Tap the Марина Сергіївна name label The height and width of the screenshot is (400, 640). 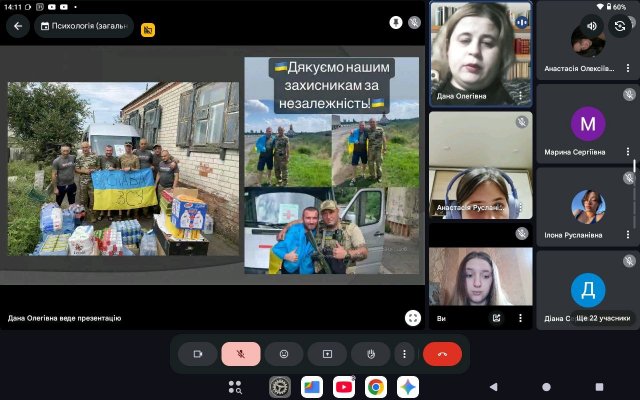(575, 152)
